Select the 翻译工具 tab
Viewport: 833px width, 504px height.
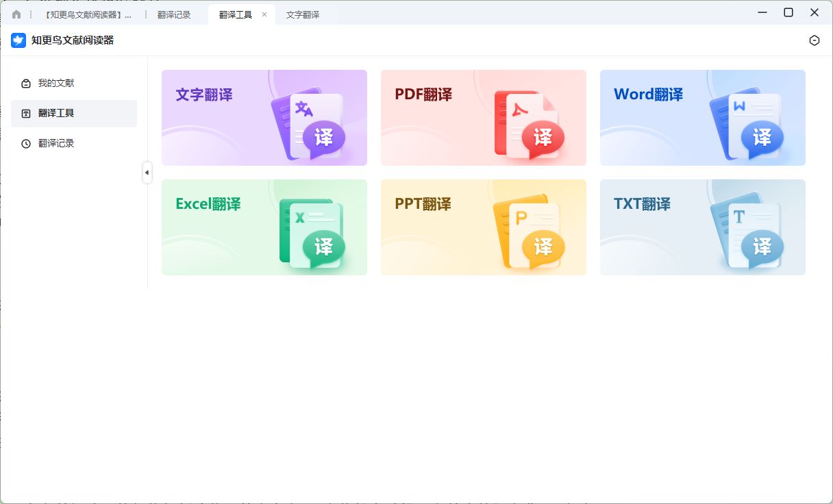coord(236,14)
